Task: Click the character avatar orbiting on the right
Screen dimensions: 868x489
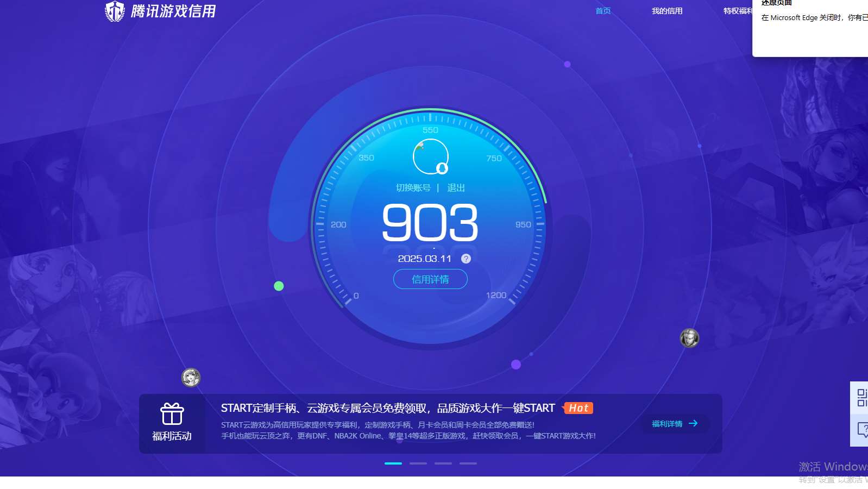Action: point(690,338)
